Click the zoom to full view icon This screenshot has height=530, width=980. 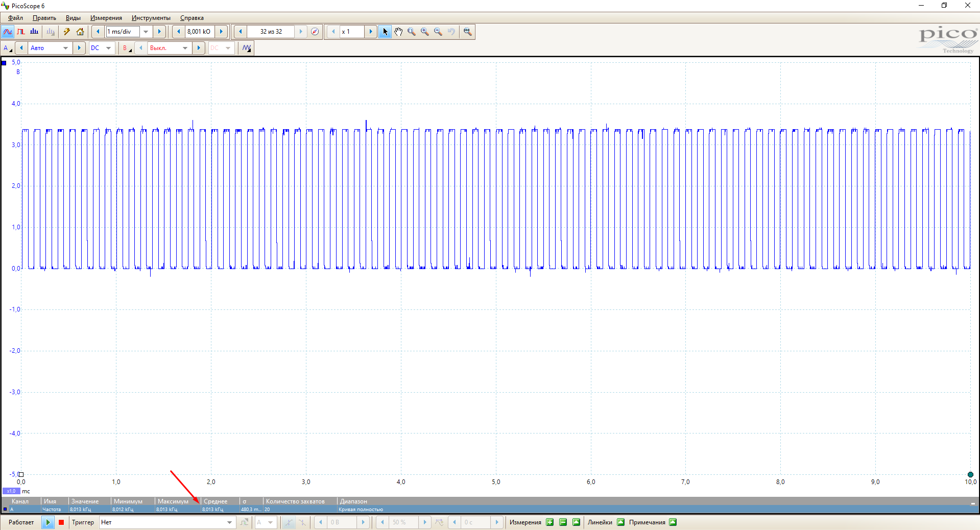coord(467,32)
